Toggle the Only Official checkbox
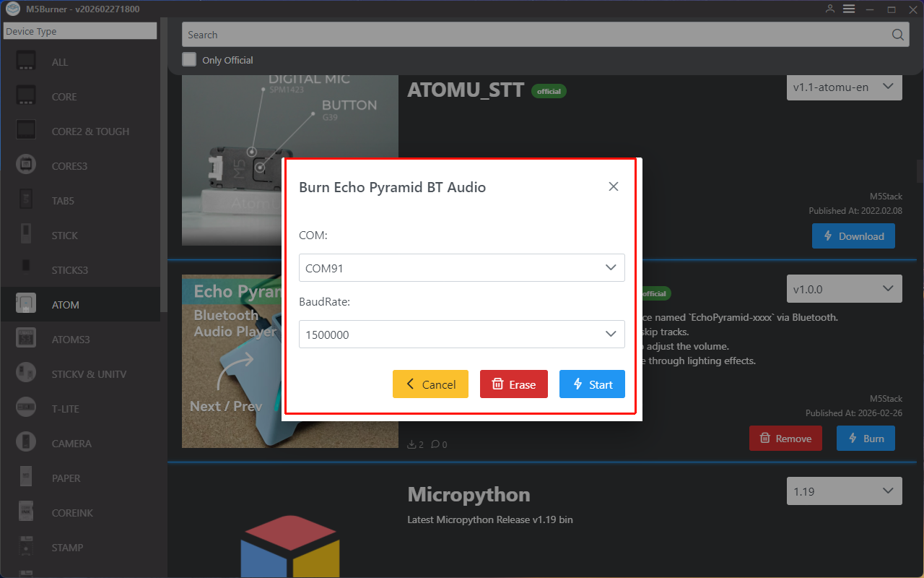Viewport: 924px width, 578px height. 189,59
